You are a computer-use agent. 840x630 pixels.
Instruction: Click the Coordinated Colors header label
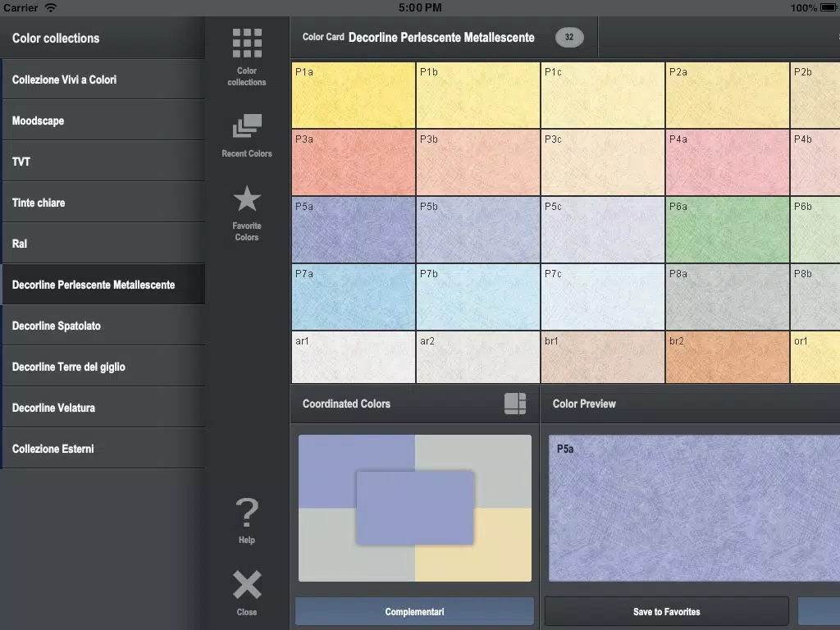point(346,404)
